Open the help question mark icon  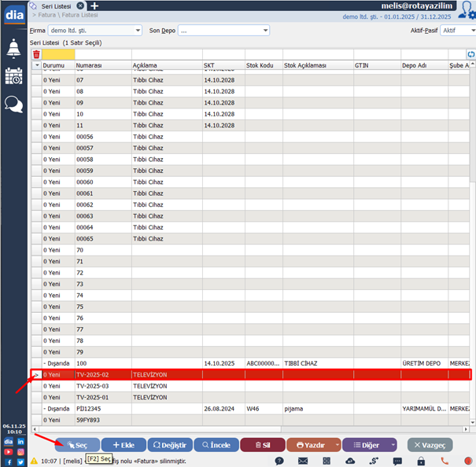click(x=279, y=461)
